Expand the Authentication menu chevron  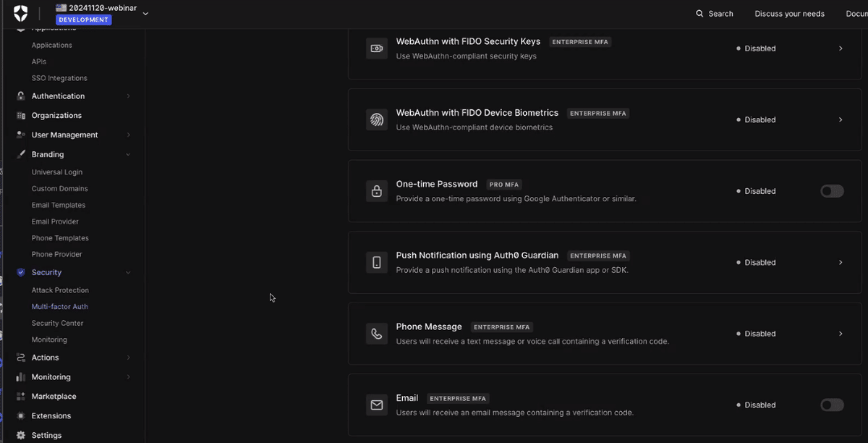click(128, 96)
